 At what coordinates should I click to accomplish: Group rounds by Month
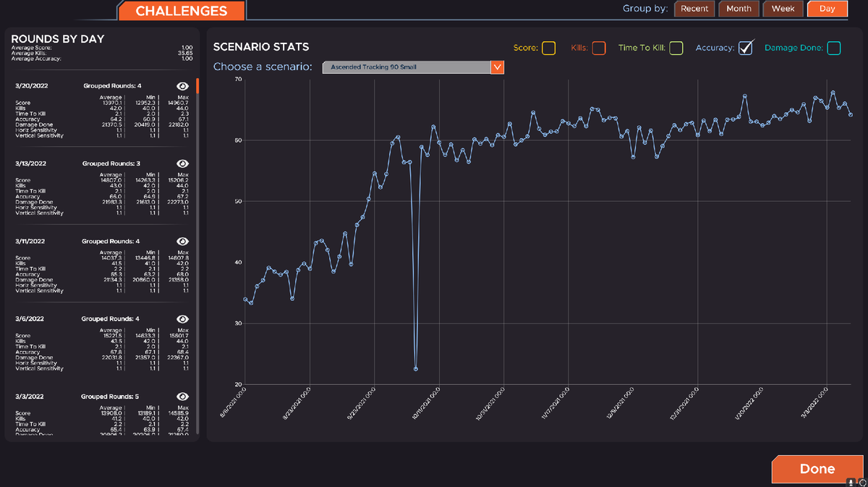[x=739, y=9]
